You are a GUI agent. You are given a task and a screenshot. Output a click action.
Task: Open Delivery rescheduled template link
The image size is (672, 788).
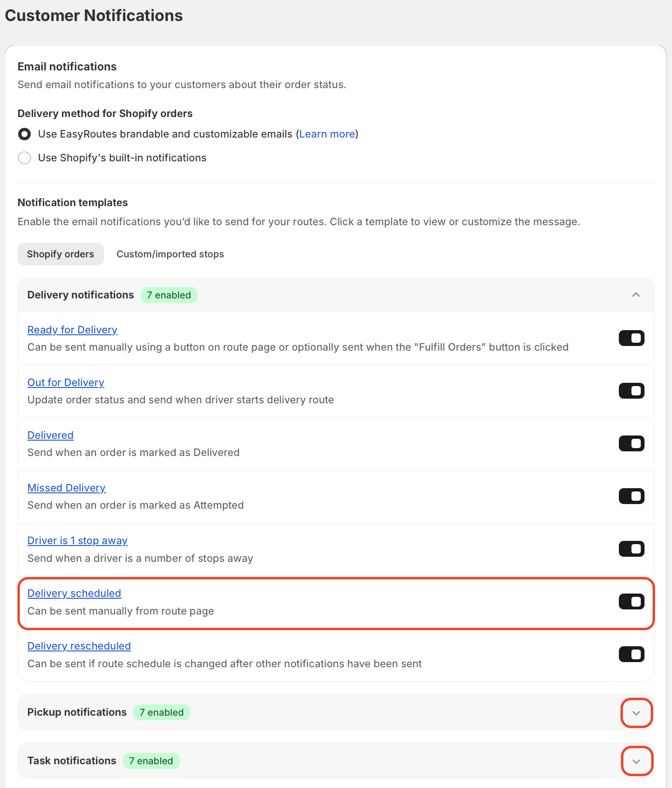tap(79, 646)
